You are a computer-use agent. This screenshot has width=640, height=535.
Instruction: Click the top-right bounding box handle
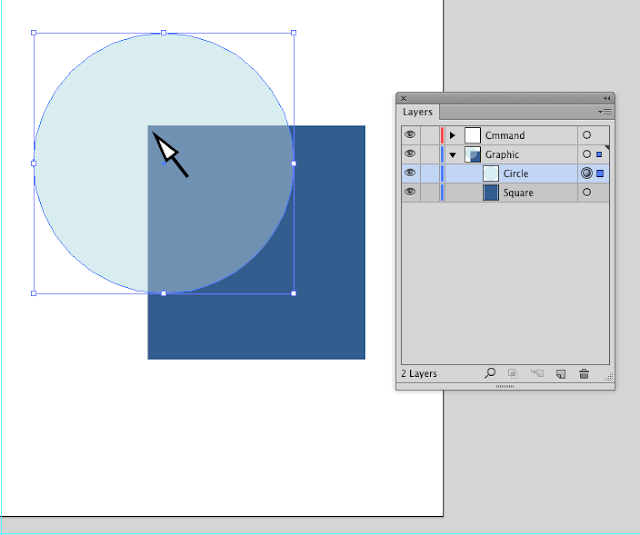pos(293,33)
